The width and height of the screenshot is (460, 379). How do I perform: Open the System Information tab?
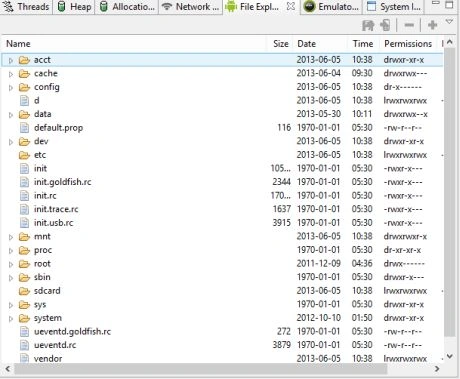pos(393,6)
